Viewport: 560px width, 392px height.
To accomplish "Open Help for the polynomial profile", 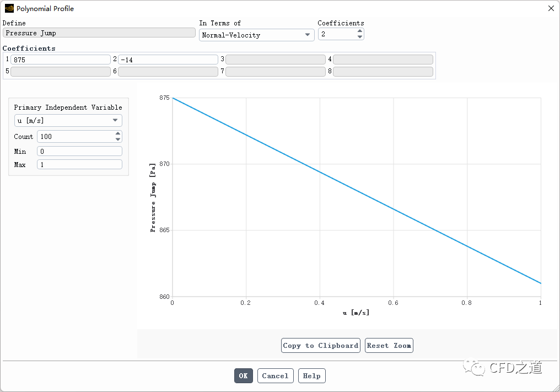I will coord(311,376).
